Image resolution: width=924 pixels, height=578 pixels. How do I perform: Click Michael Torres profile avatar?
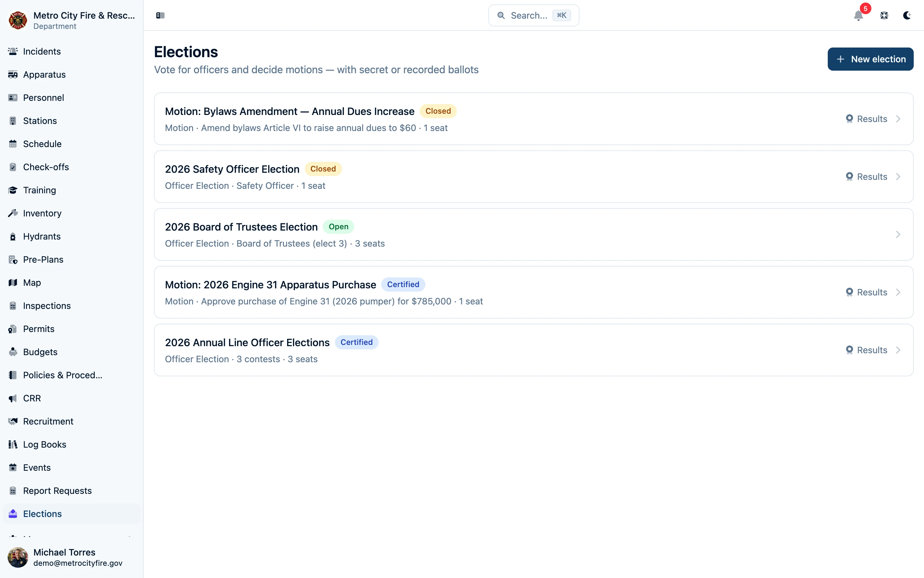point(18,557)
